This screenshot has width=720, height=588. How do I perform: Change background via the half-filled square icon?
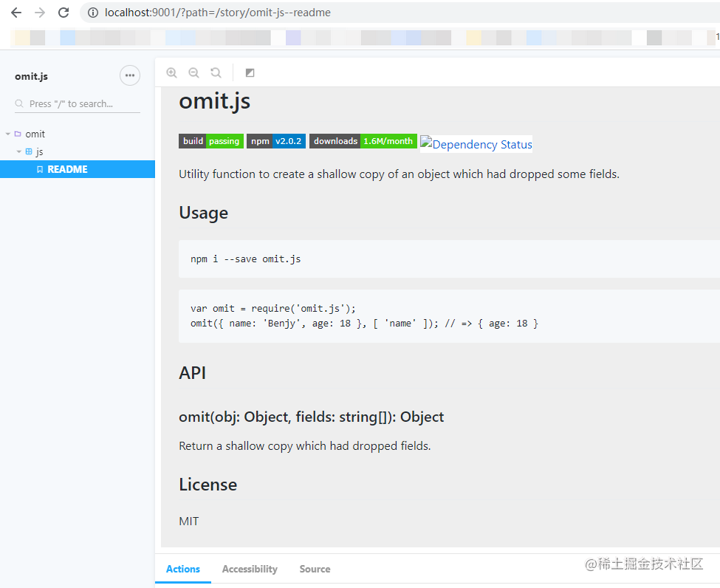249,72
